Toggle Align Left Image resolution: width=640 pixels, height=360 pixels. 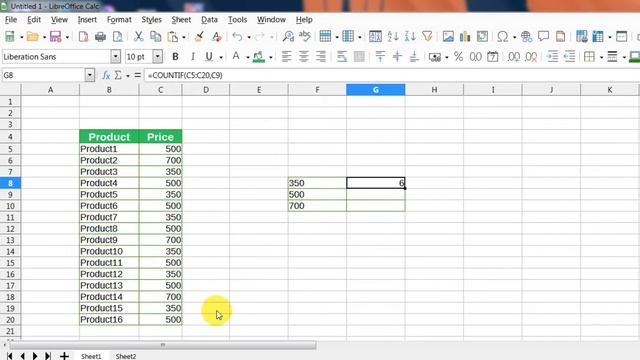[287, 57]
